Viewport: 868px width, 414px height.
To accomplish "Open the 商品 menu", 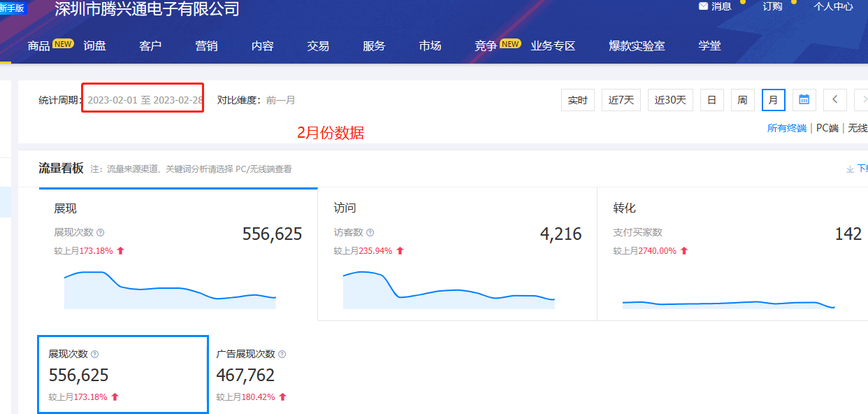I will (39, 46).
